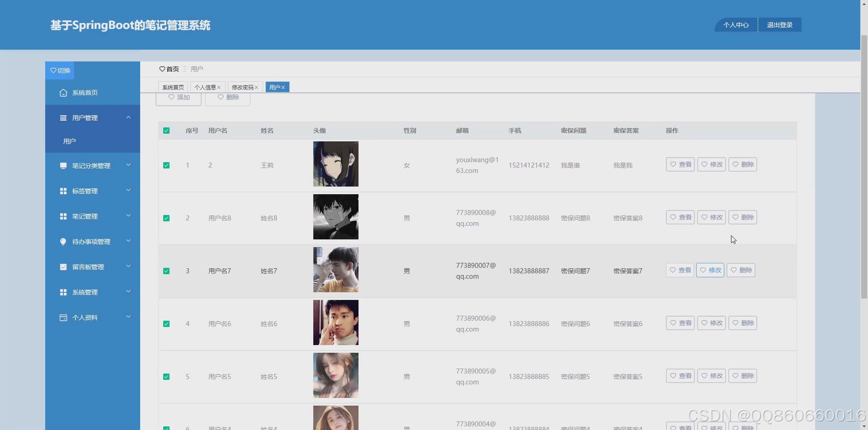Click 修改 for 用户名6
The height and width of the screenshot is (430, 868).
[x=712, y=323]
